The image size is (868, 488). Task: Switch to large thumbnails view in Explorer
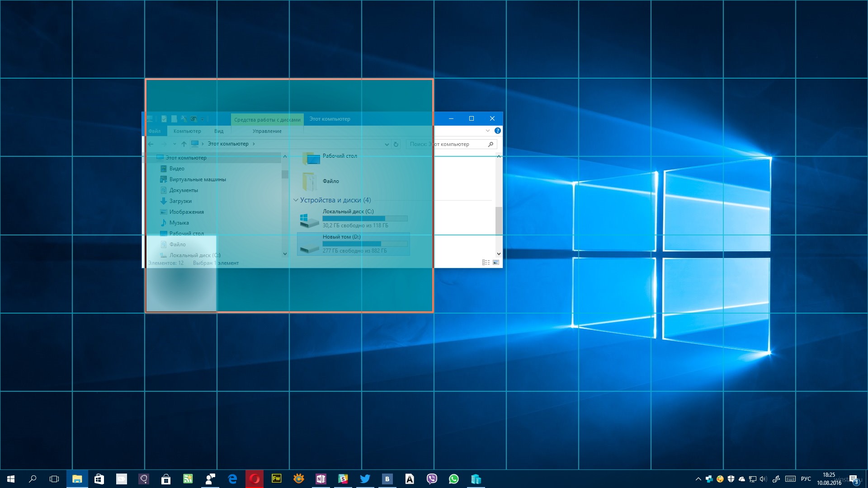(x=496, y=263)
